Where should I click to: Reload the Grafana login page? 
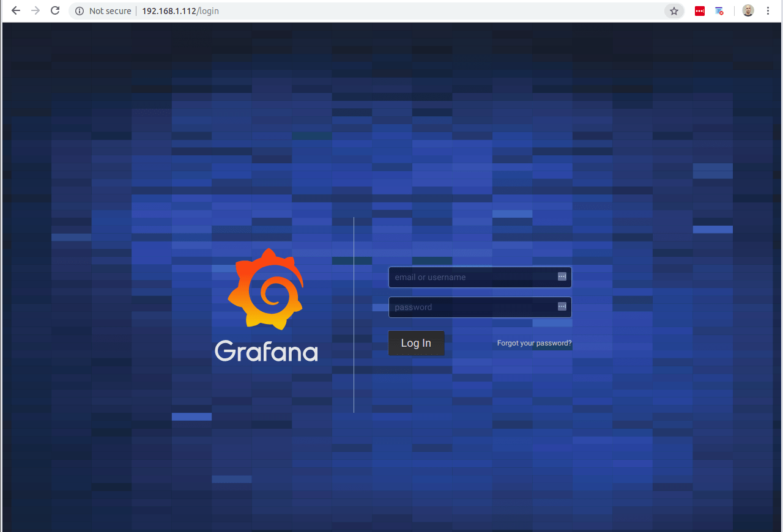55,11
